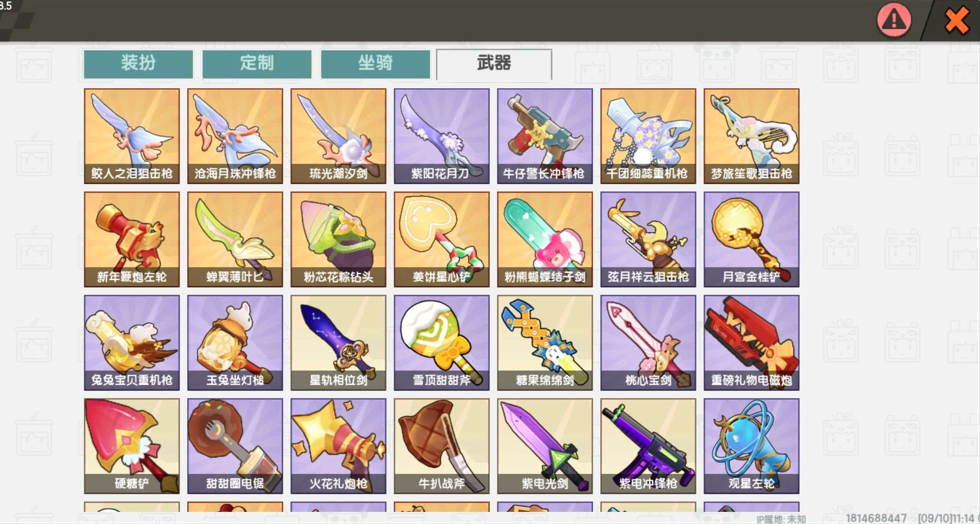This screenshot has width=980, height=524.
Task: Select the 鲛人之泪狙击枪 weapon icon
Action: [x=132, y=136]
